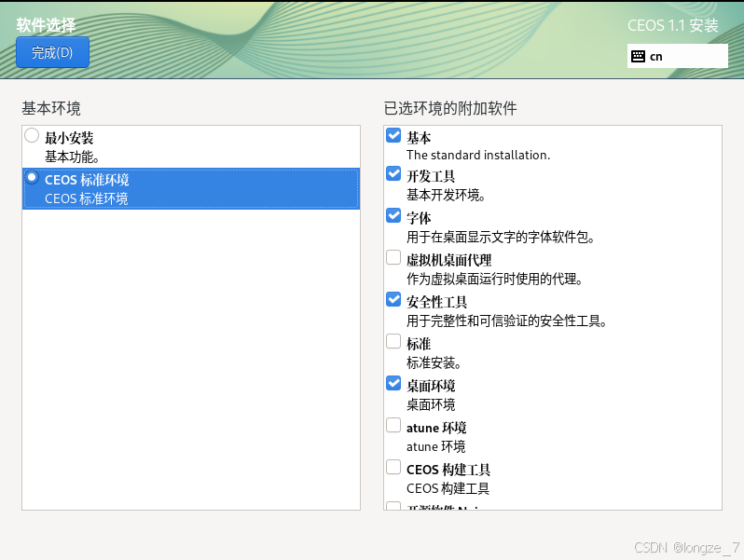Click the 完成(D) done button
744x560 pixels.
click(52, 52)
